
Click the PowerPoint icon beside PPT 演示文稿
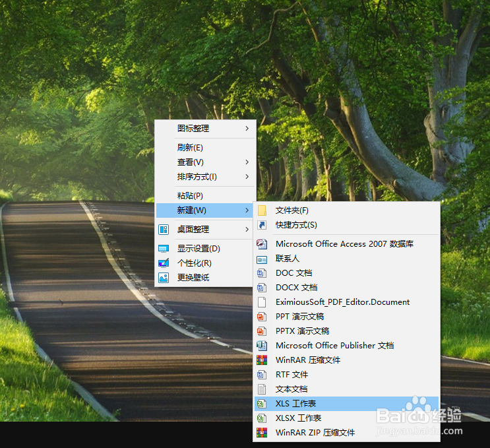click(x=262, y=317)
